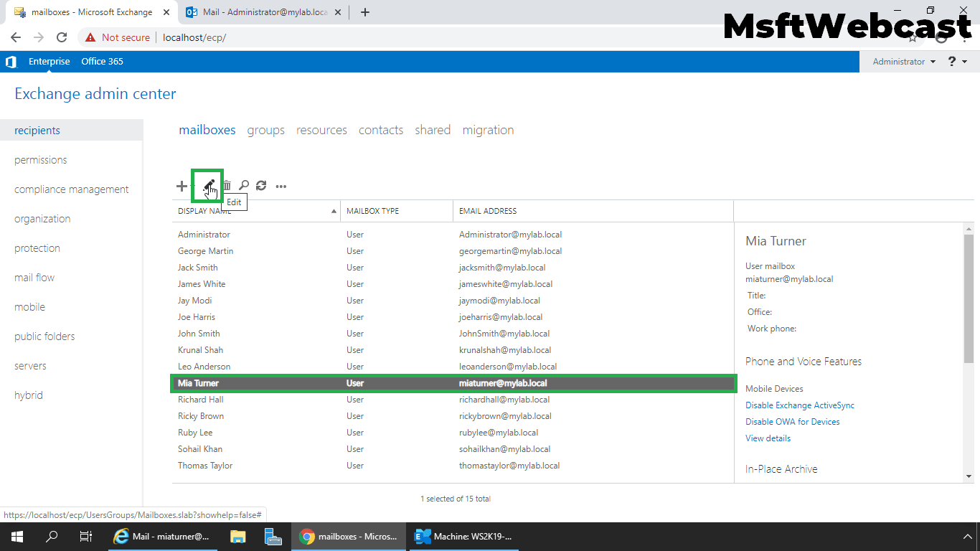Screen dimensions: 980x551
Task: Delete the selected mailbox using the trash icon
Action: tap(227, 186)
